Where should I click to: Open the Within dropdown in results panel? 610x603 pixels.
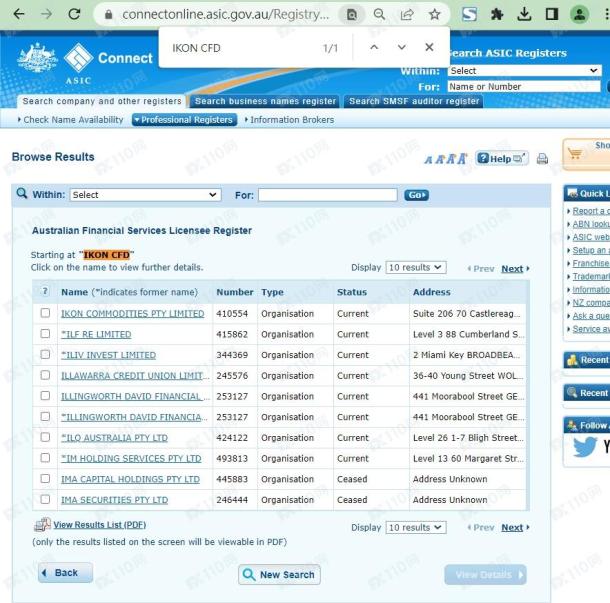click(x=144, y=195)
